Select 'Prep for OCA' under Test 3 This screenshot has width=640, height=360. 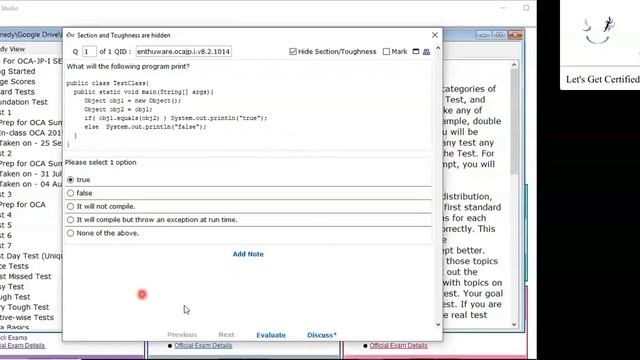(23, 204)
